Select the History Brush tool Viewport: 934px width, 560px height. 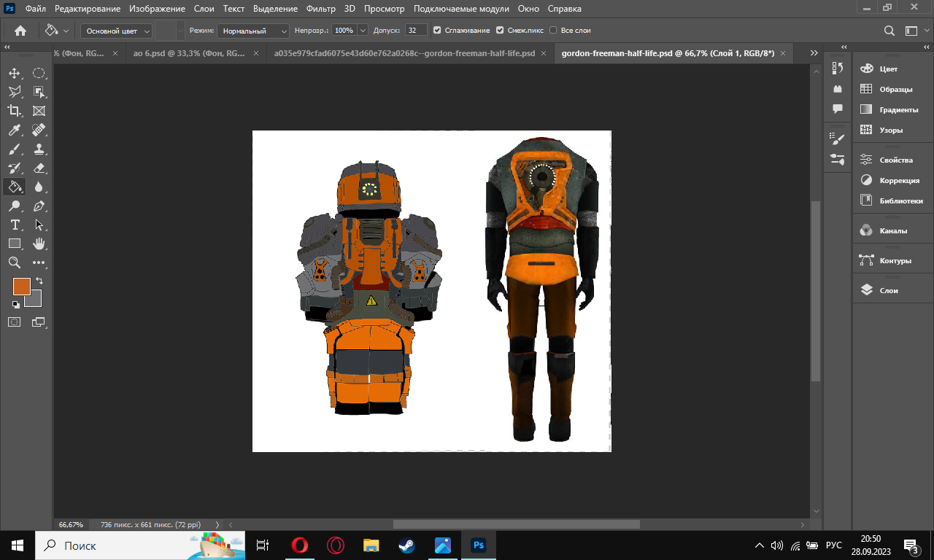click(14, 168)
